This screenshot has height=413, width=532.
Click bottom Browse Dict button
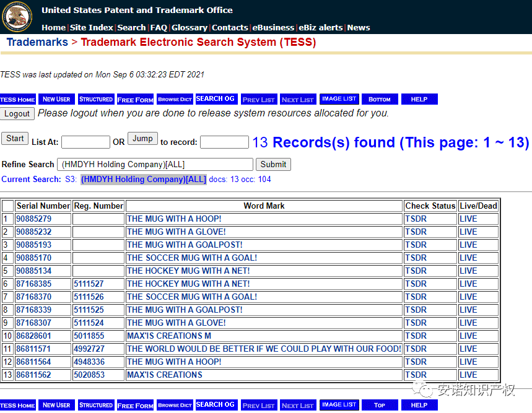click(175, 405)
